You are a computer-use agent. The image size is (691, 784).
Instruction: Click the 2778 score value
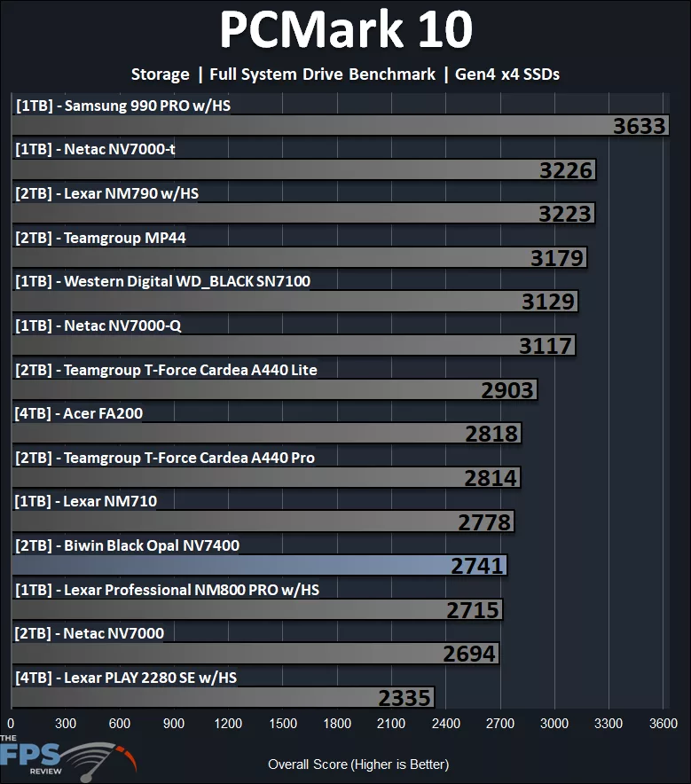tap(484, 522)
